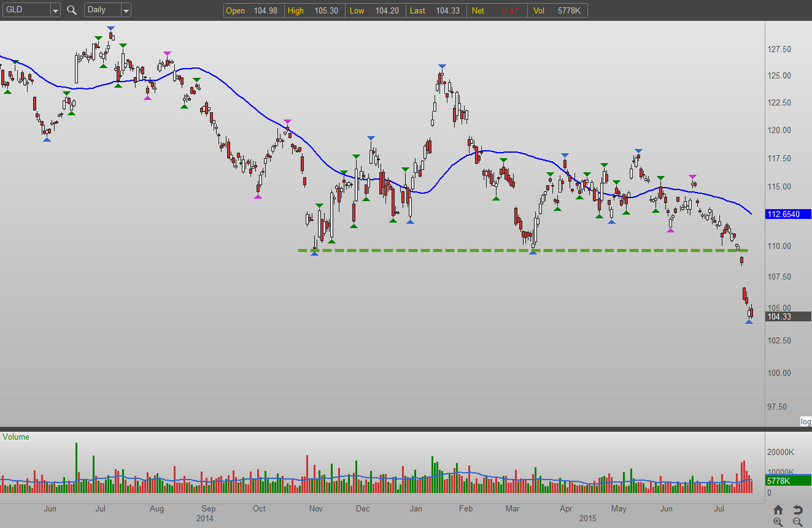Click the Apr label on the time axis
This screenshot has width=812, height=528.
click(x=566, y=508)
